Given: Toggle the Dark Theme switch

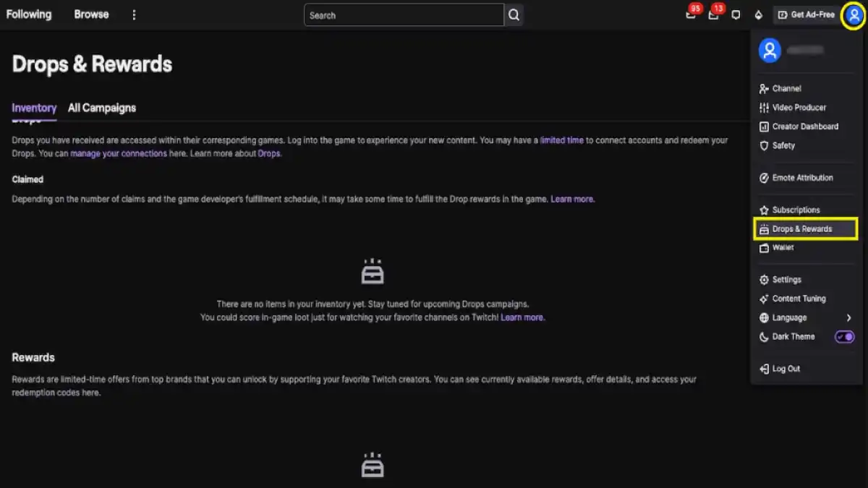Looking at the screenshot, I should [x=844, y=337].
